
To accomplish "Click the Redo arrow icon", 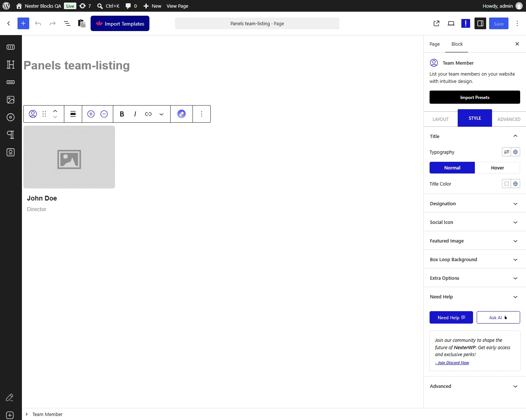I will (x=53, y=23).
